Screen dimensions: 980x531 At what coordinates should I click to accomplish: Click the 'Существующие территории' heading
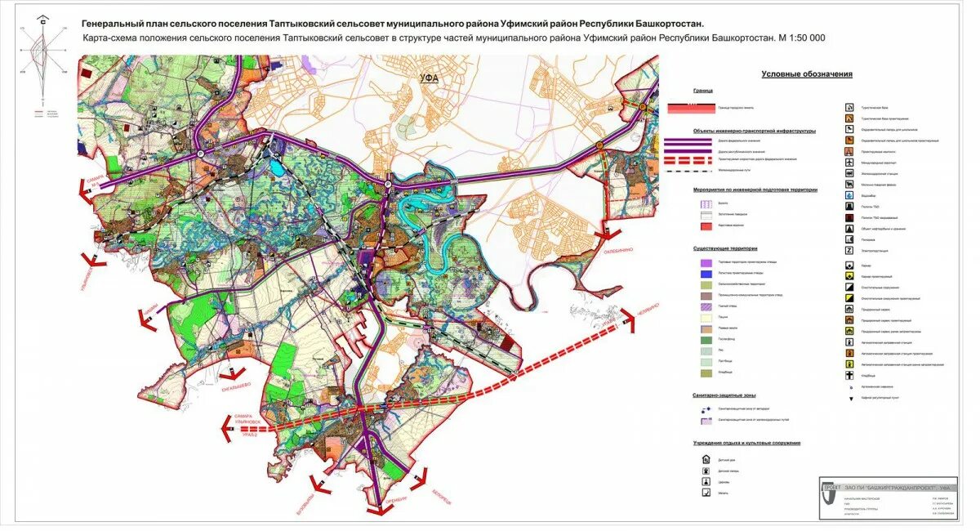click(725, 248)
